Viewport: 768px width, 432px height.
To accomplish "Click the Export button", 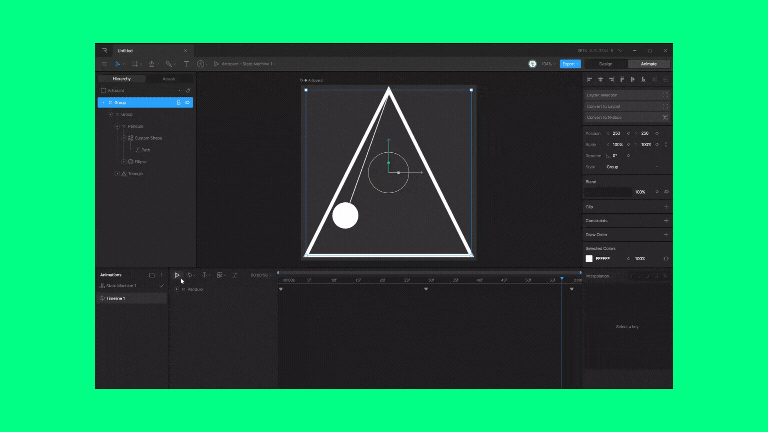I will [569, 64].
